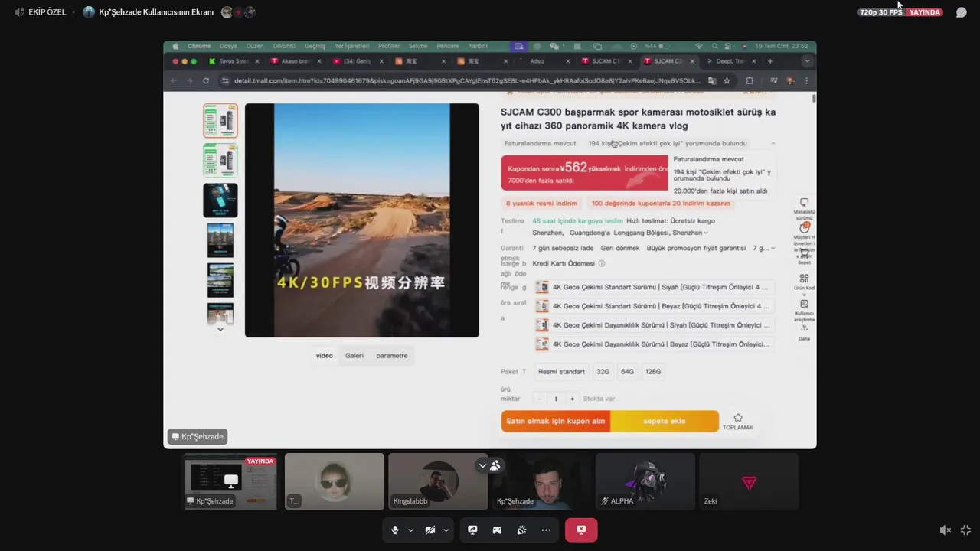Viewport: 980px width, 551px height.
Task: Start an activity with the gamepad icon
Action: click(x=497, y=530)
